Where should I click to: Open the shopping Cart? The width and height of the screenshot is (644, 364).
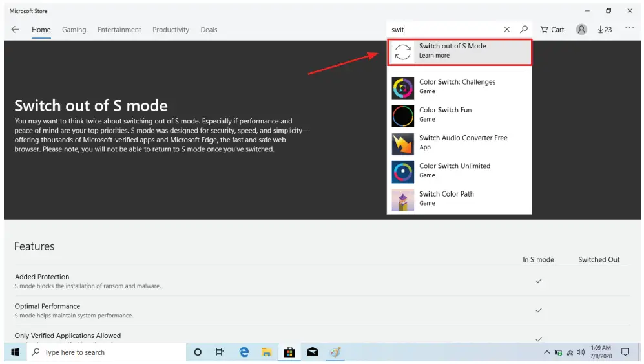pos(552,30)
